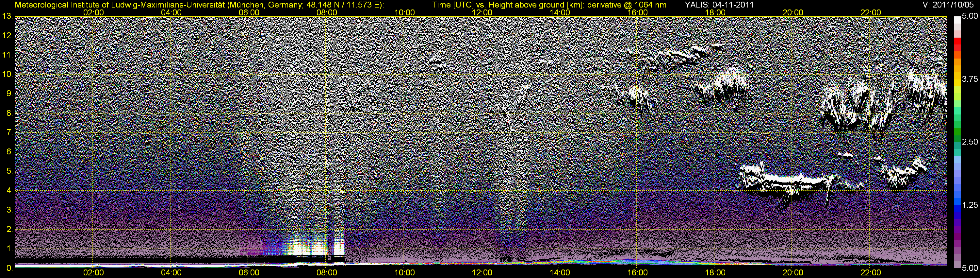Click the 16:00 label on the bottom time axis
Screen dimensions: 980x278
638,273
